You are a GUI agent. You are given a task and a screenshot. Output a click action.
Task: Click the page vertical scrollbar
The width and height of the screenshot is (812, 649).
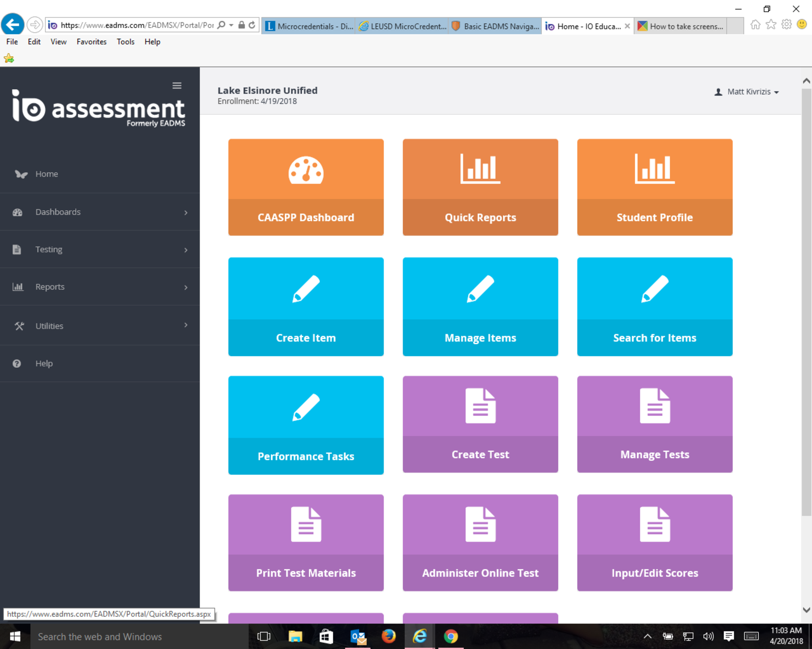(806, 301)
